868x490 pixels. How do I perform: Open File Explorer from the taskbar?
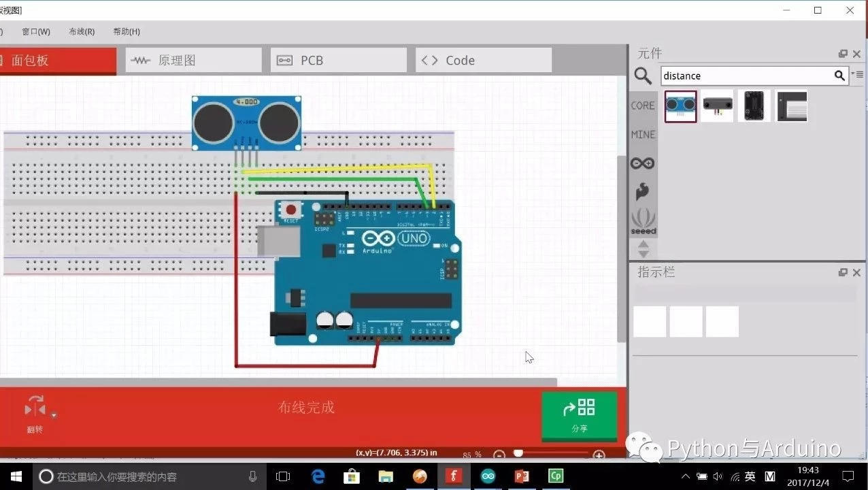click(386, 476)
